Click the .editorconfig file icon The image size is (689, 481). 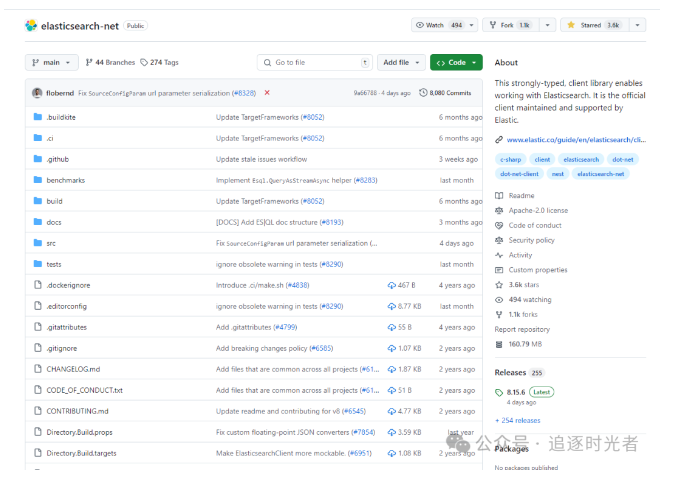pyautogui.click(x=38, y=306)
